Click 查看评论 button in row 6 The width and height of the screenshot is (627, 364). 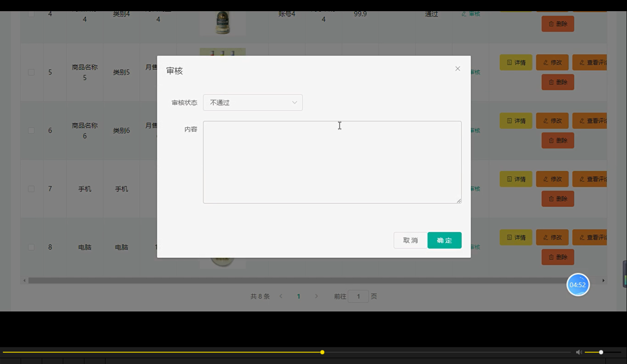click(590, 121)
